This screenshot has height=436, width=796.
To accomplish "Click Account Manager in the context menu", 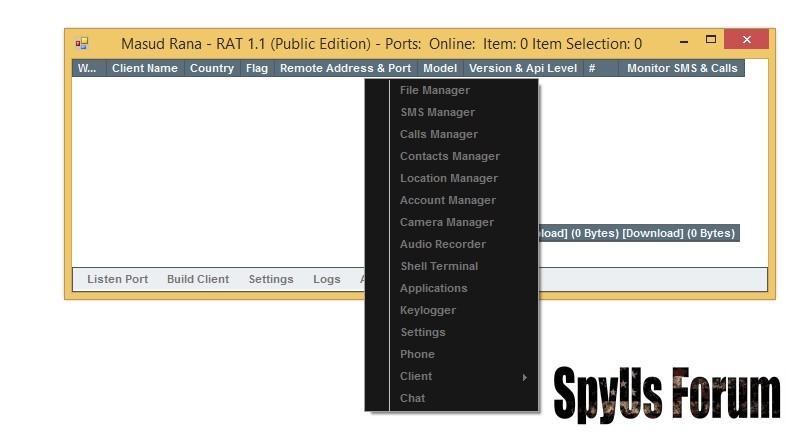I will click(447, 201).
